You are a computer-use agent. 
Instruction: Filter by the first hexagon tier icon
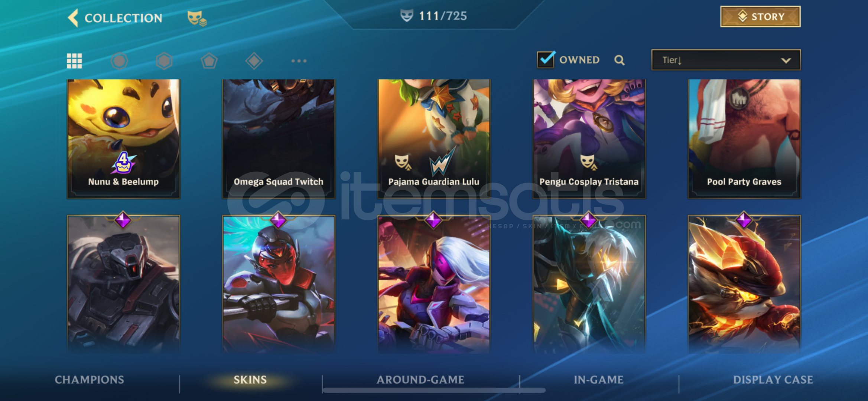pos(119,61)
